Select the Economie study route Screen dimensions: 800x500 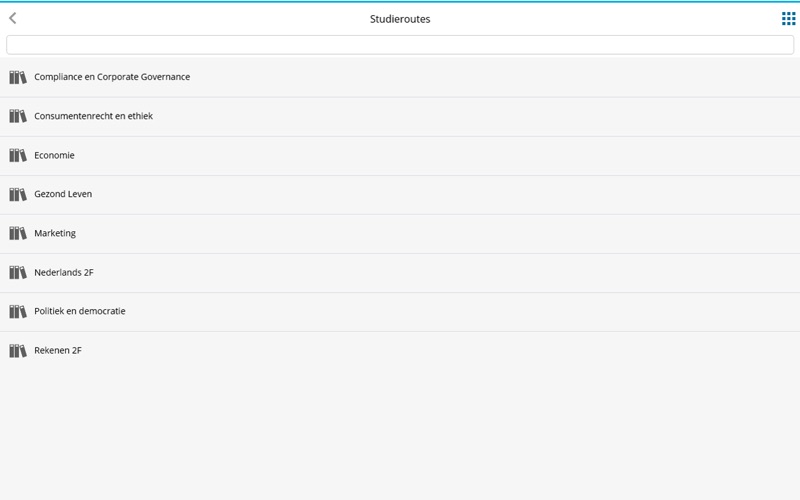(400, 156)
